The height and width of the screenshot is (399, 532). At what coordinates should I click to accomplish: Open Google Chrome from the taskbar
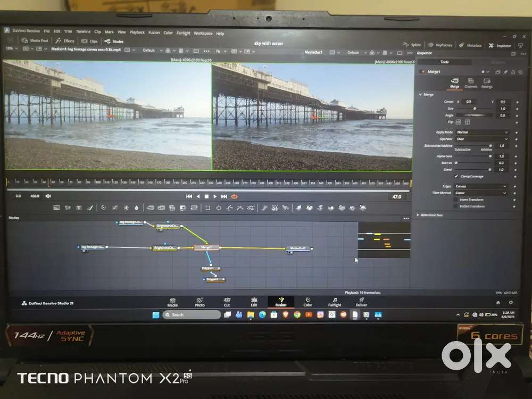coord(297,315)
